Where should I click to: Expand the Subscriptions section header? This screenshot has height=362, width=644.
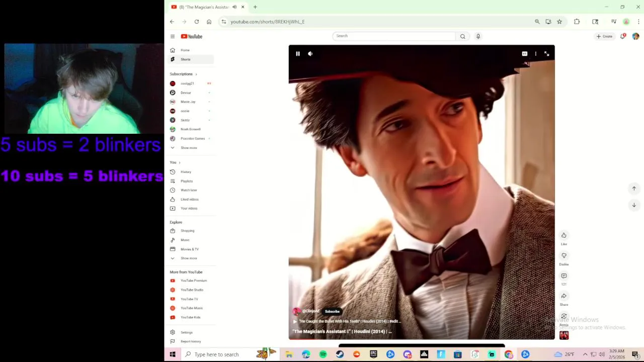click(183, 74)
